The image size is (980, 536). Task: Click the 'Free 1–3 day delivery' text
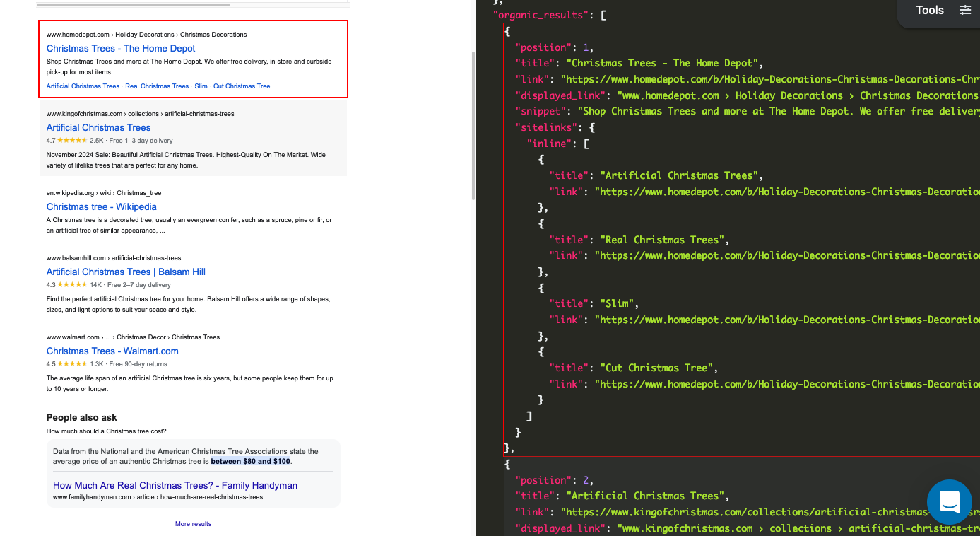[x=140, y=141]
